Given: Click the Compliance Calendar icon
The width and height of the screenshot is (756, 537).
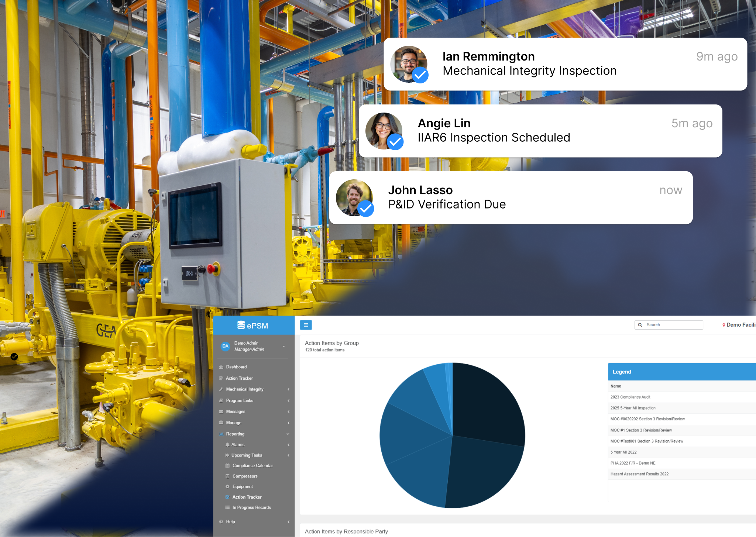Looking at the screenshot, I should tap(227, 466).
